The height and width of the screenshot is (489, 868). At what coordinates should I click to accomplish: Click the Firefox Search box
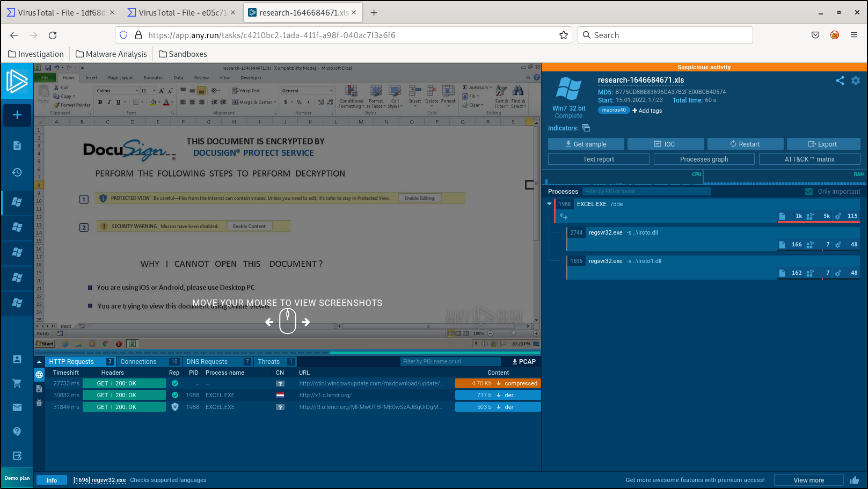(666, 35)
